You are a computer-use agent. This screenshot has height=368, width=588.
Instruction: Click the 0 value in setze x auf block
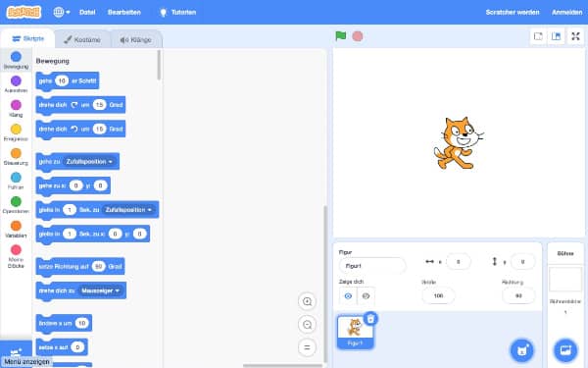(77, 347)
